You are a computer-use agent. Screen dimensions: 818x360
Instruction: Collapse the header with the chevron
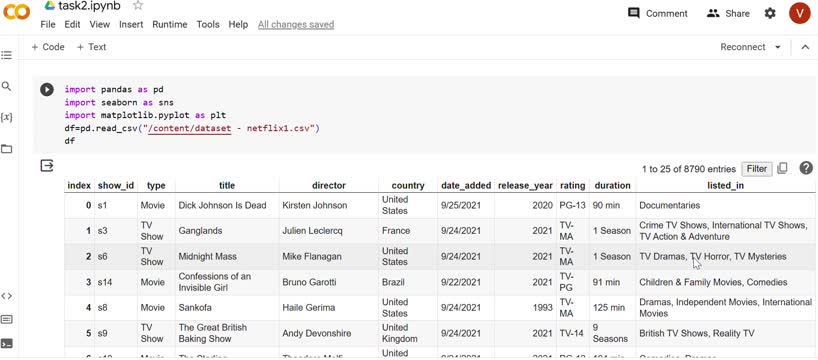(x=805, y=47)
